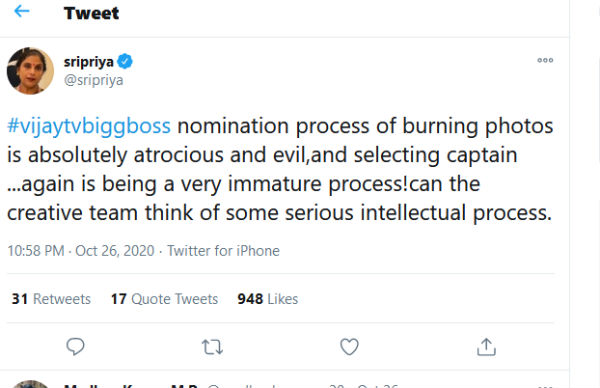View the 17 Quote Tweets list
The image size is (600, 388).
pos(164,299)
